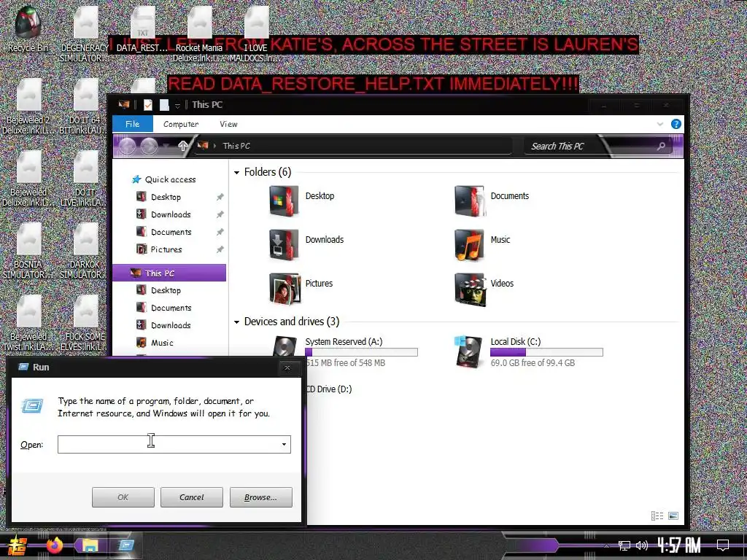747x560 pixels.
Task: Open System Reserved (A:) drive
Action: pos(347,351)
